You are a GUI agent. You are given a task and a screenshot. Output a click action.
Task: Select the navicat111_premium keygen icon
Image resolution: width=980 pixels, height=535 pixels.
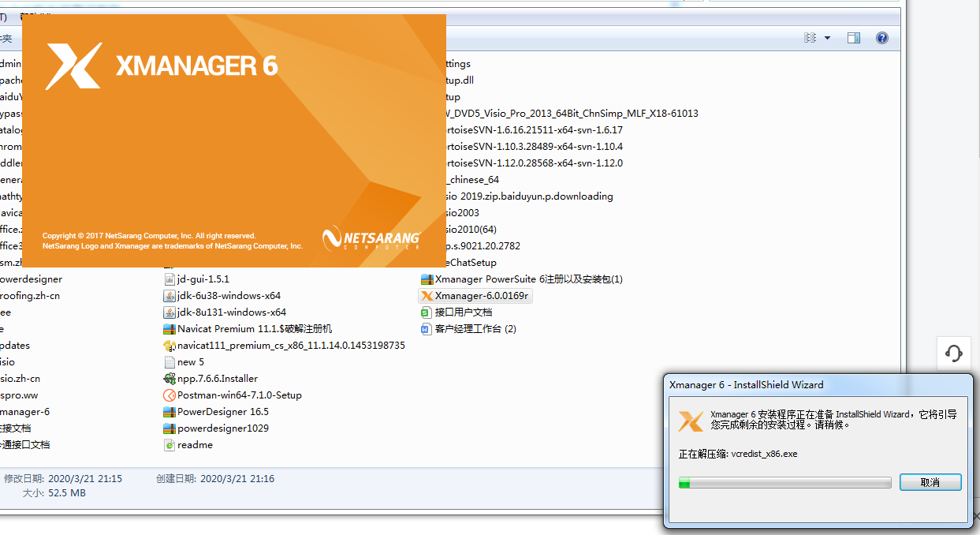(x=169, y=345)
